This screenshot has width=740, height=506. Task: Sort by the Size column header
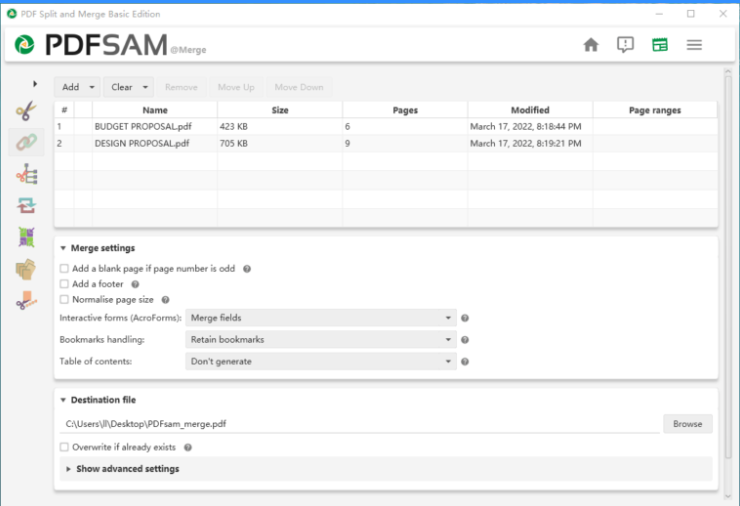point(280,110)
